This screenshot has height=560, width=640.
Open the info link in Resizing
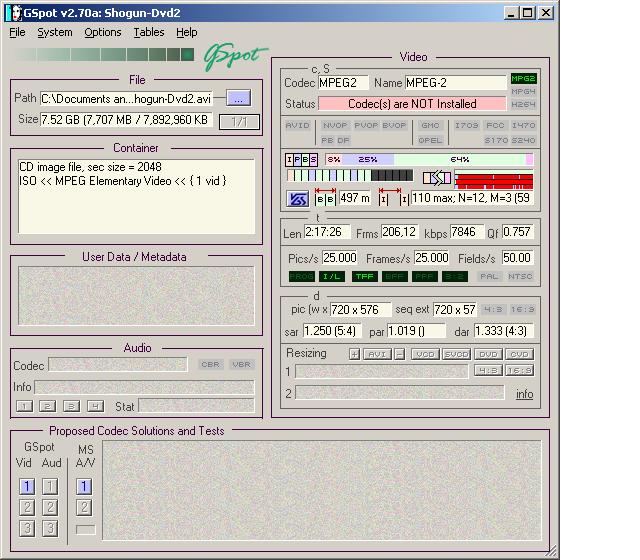524,394
